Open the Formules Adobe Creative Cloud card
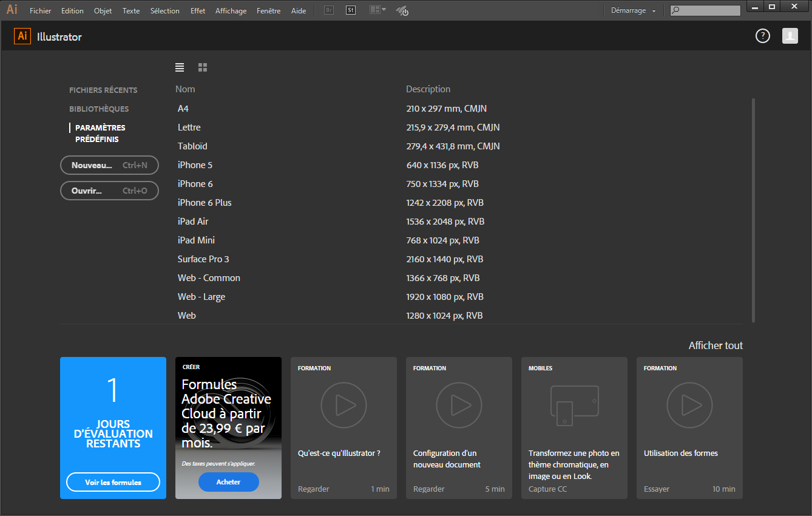 228,428
